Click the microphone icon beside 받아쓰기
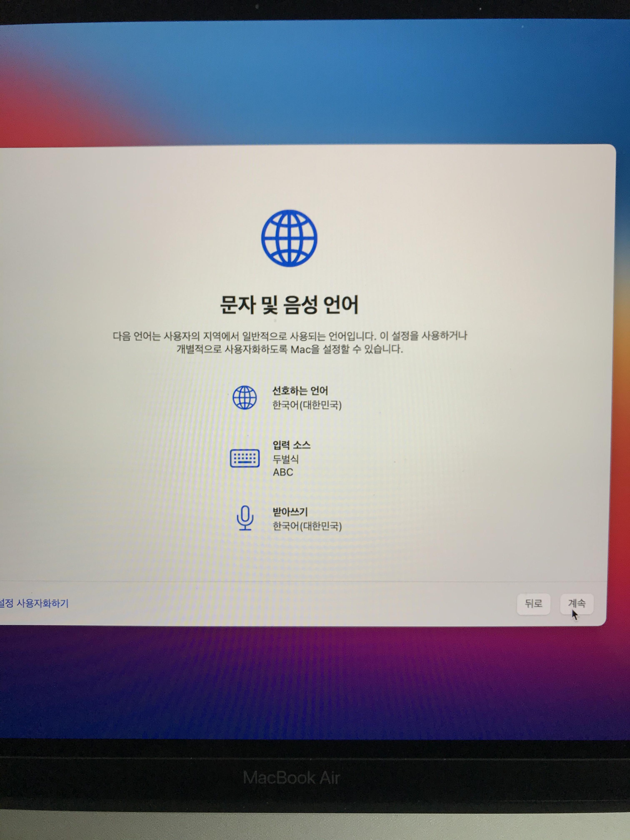This screenshot has height=840, width=630. coord(245,517)
